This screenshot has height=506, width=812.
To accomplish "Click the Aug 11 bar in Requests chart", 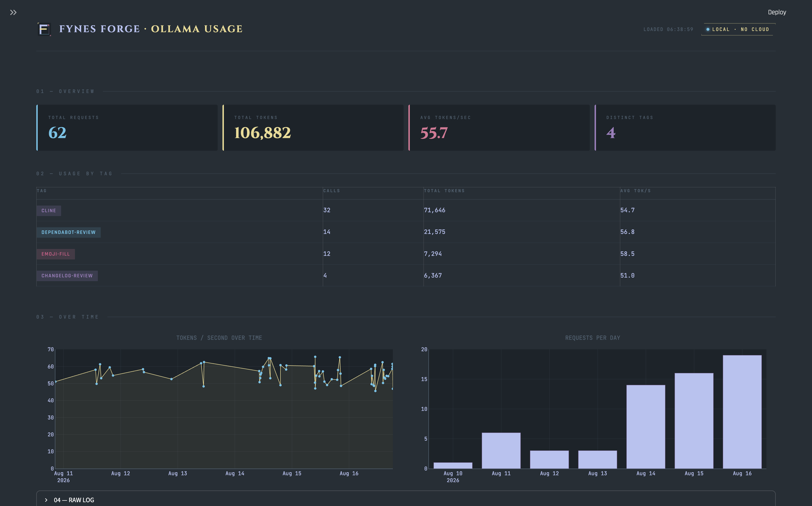I will pyautogui.click(x=501, y=450).
